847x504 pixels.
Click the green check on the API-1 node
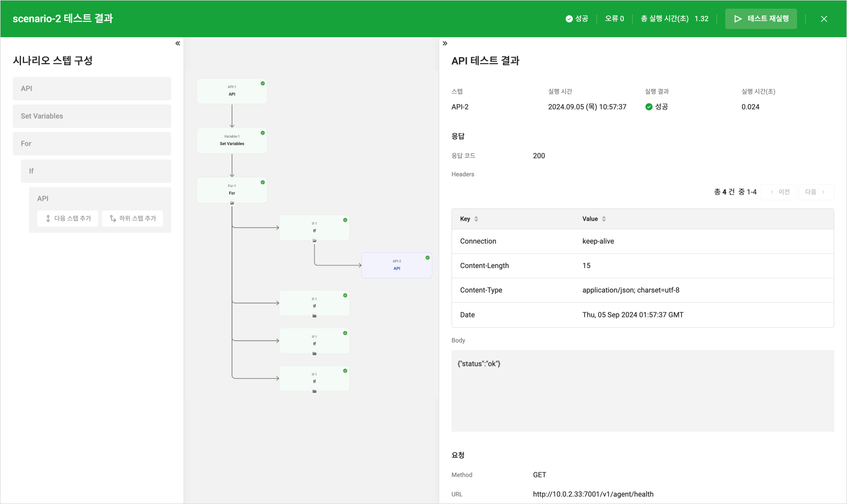pyautogui.click(x=263, y=84)
